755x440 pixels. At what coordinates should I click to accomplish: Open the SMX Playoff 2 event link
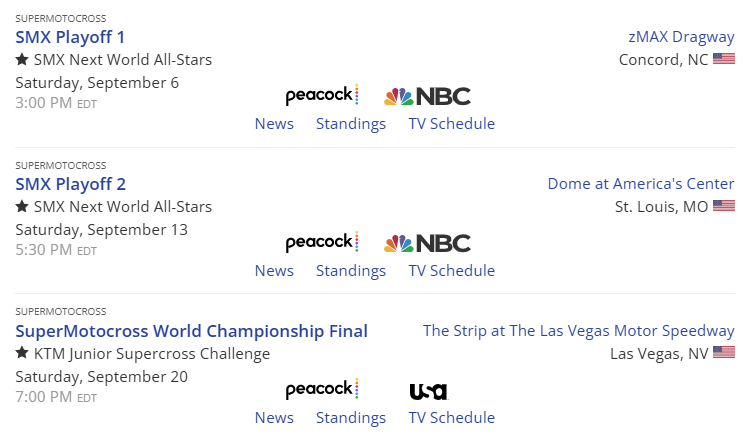[x=71, y=184]
